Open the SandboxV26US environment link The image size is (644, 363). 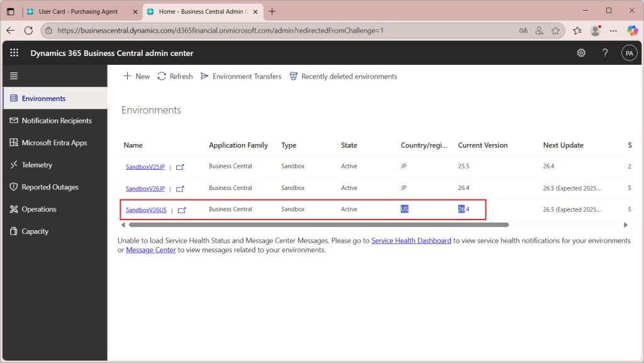(x=146, y=210)
